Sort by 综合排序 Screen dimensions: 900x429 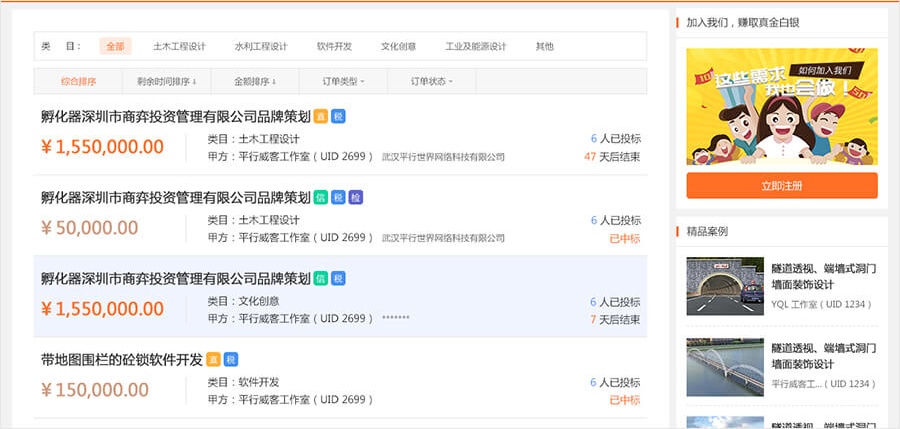[79, 82]
